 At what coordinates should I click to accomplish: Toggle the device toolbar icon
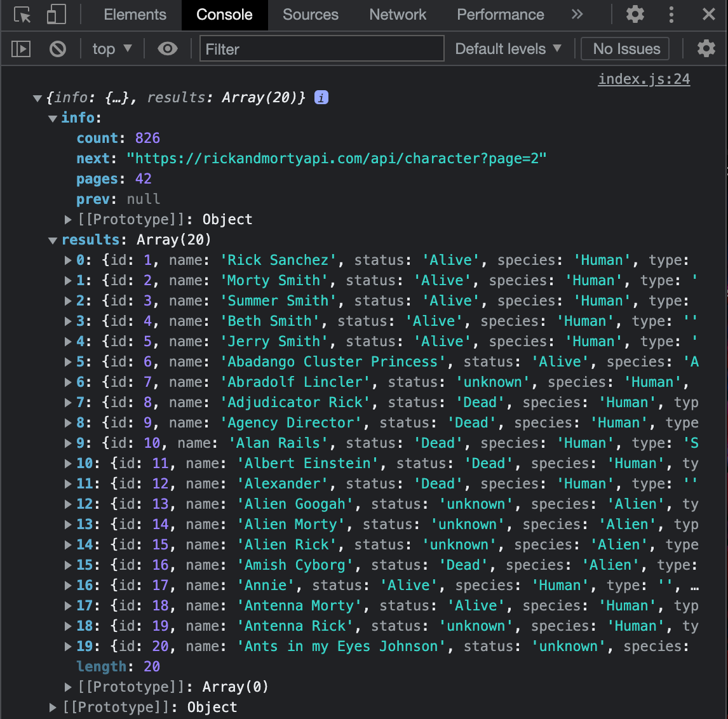(x=56, y=15)
